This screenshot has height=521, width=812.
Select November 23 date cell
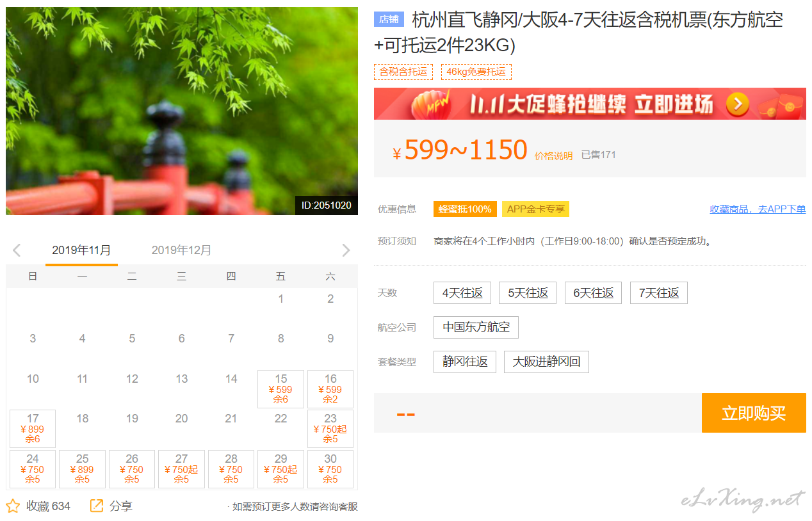click(x=330, y=429)
